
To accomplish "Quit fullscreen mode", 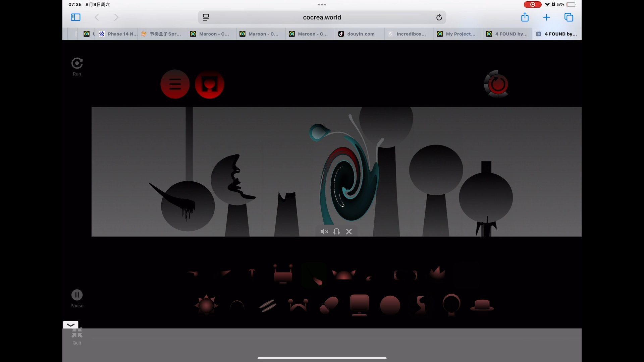I will 77,333.
